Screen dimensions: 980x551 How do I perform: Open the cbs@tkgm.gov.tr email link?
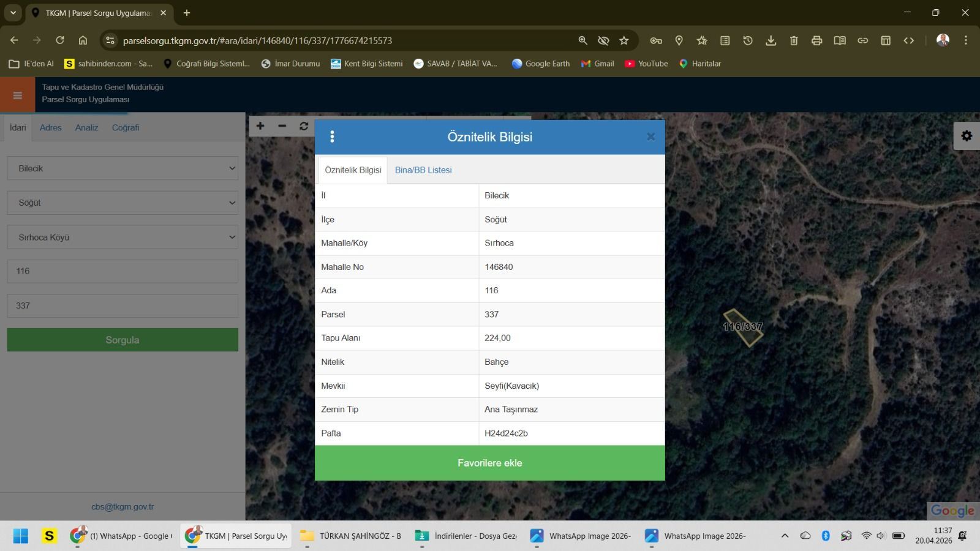coord(123,507)
